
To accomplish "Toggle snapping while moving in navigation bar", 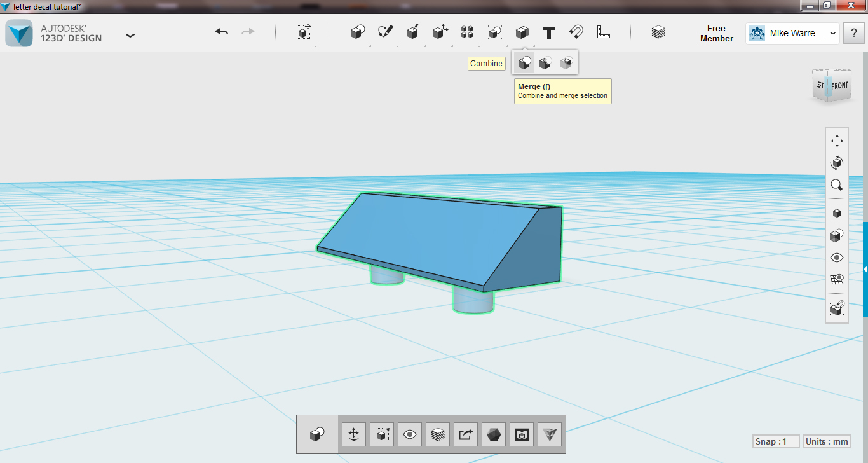I will tap(837, 308).
